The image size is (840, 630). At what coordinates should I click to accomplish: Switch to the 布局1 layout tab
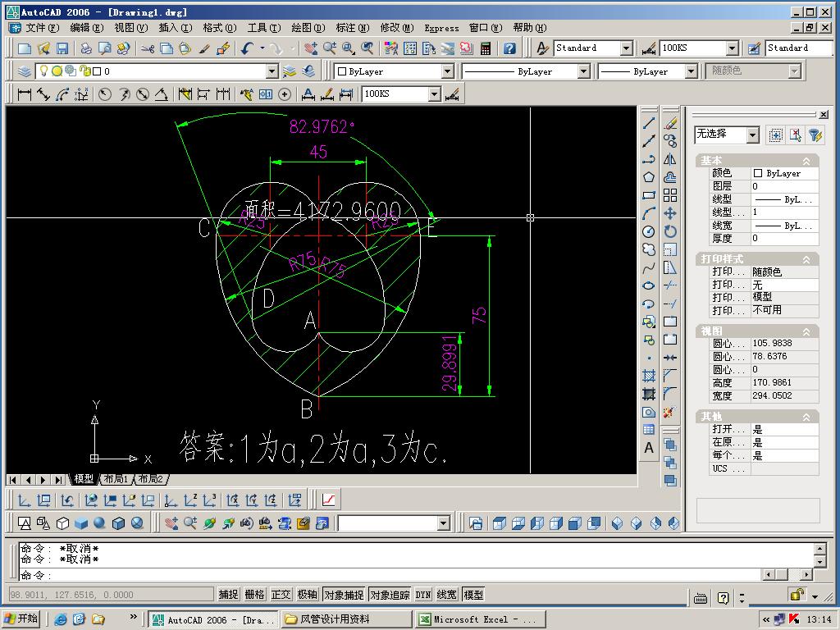[x=116, y=479]
